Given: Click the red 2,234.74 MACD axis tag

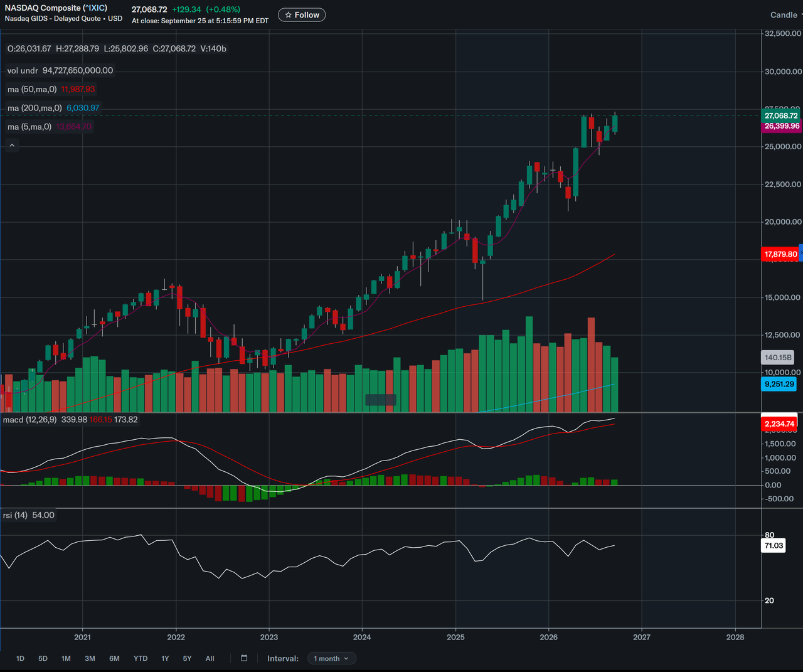Looking at the screenshot, I should [779, 424].
